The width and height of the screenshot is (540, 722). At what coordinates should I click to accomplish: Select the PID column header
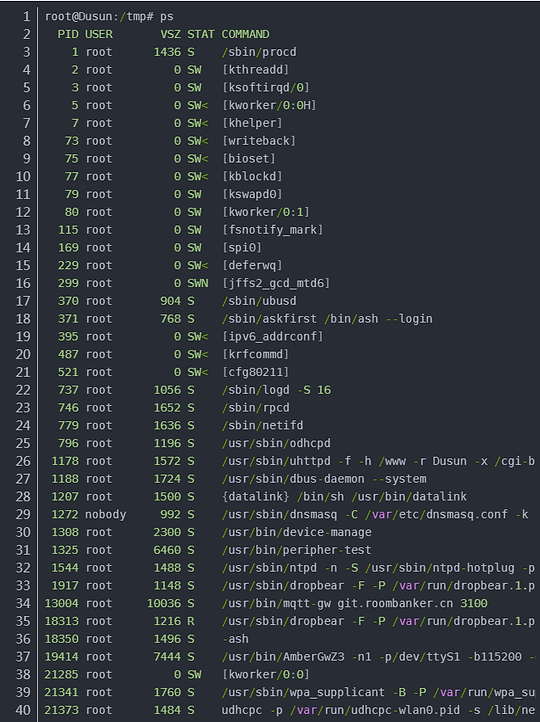[68, 35]
